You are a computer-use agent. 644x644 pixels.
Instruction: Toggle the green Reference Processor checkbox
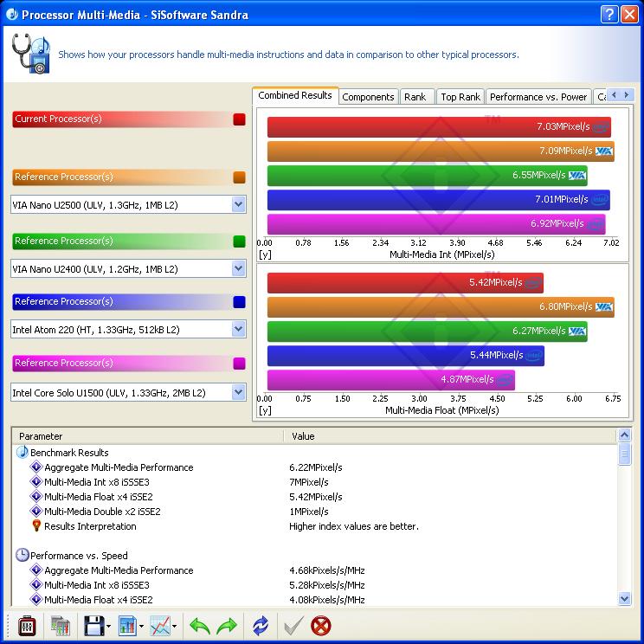click(x=239, y=241)
